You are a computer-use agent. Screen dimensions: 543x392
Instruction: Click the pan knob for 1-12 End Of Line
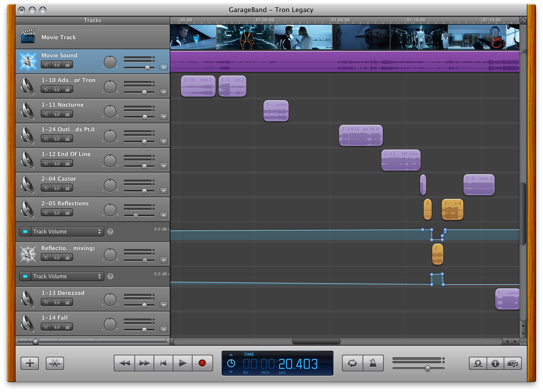coord(110,161)
